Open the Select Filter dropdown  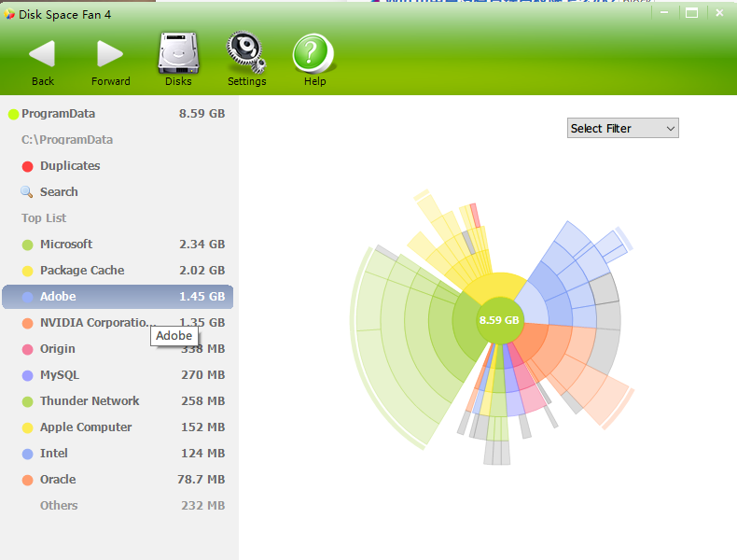tap(622, 129)
